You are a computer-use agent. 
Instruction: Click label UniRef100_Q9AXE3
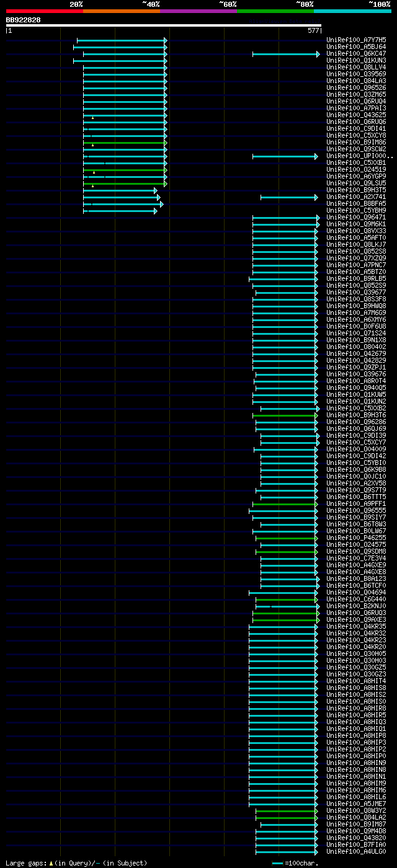coord(356,620)
